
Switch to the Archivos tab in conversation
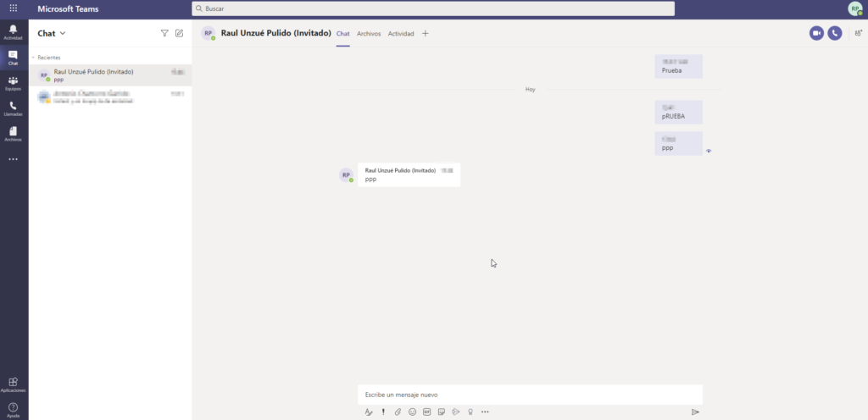click(369, 34)
